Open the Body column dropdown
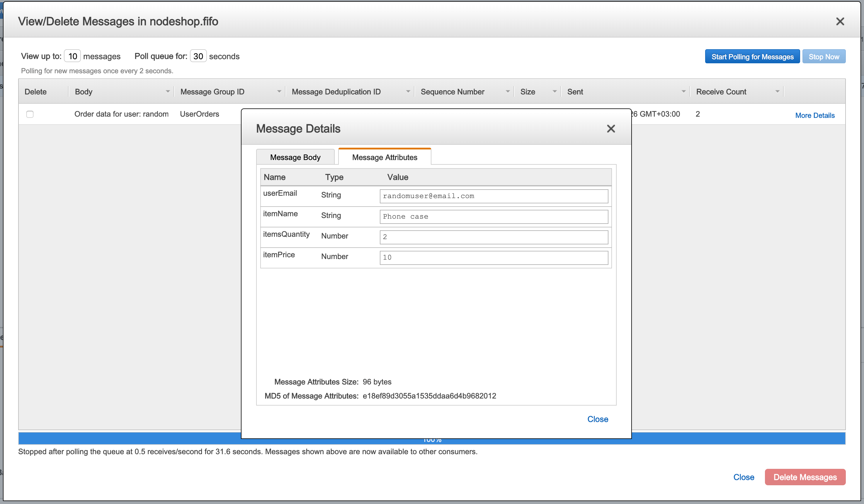 pos(168,91)
